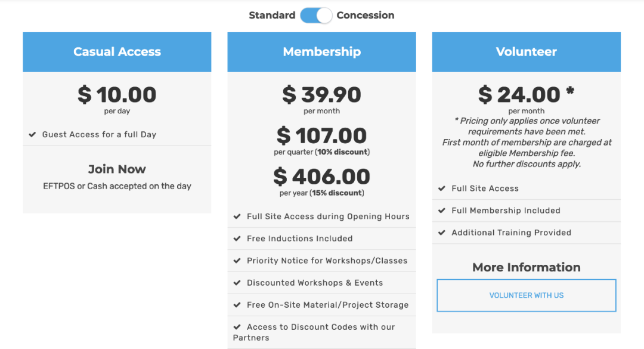644x349 pixels.
Task: Click the Join Now heading
Action: pos(117,169)
